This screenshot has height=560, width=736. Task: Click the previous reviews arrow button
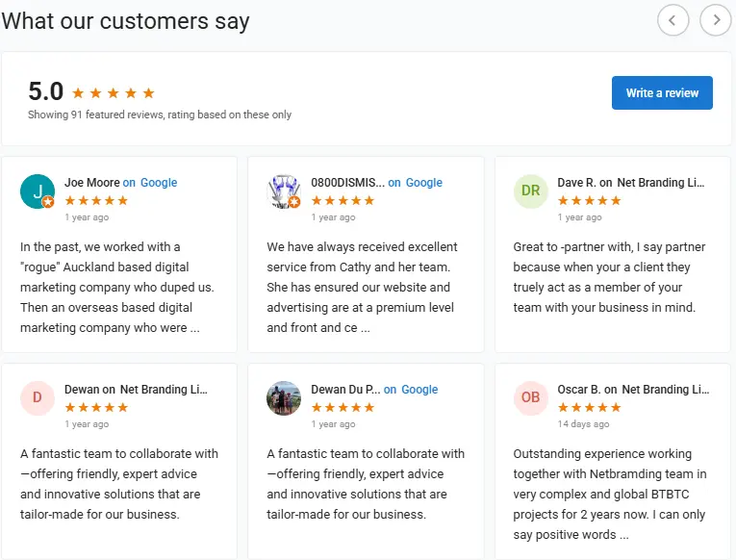[x=673, y=19]
